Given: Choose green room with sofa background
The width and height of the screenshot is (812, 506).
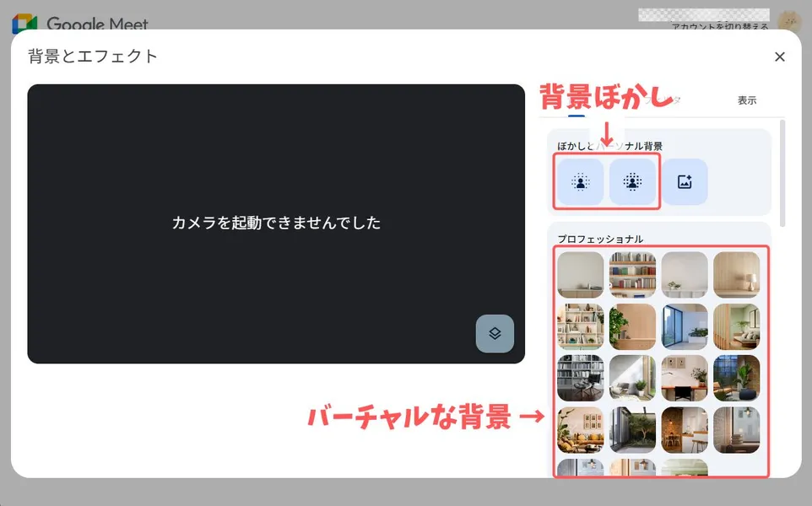Looking at the screenshot, I should tap(736, 326).
